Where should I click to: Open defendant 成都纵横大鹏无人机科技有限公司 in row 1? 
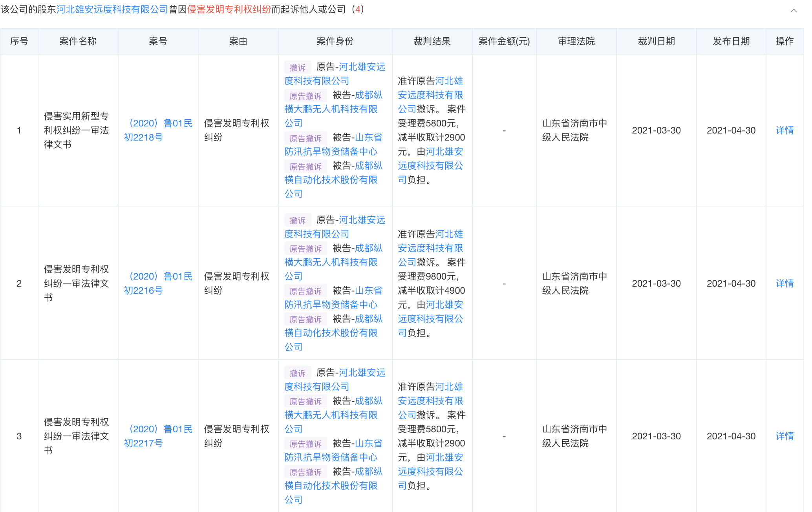331,109
